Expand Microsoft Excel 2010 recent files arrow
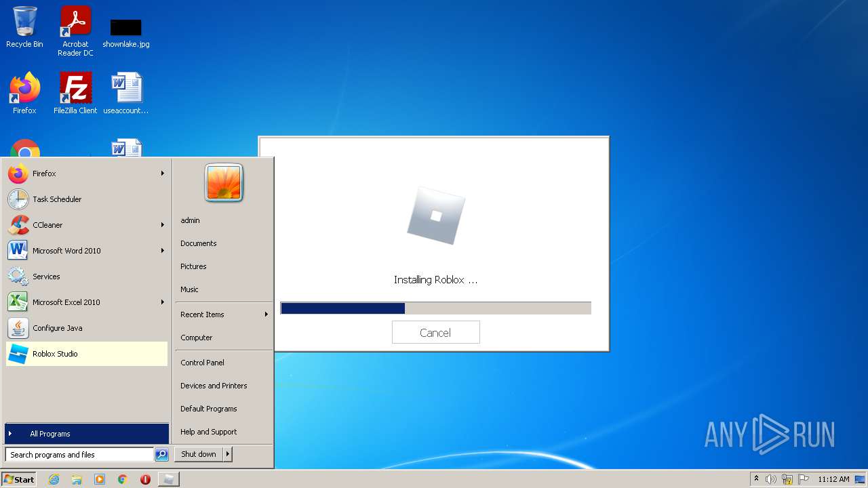The image size is (868, 488). (x=163, y=302)
